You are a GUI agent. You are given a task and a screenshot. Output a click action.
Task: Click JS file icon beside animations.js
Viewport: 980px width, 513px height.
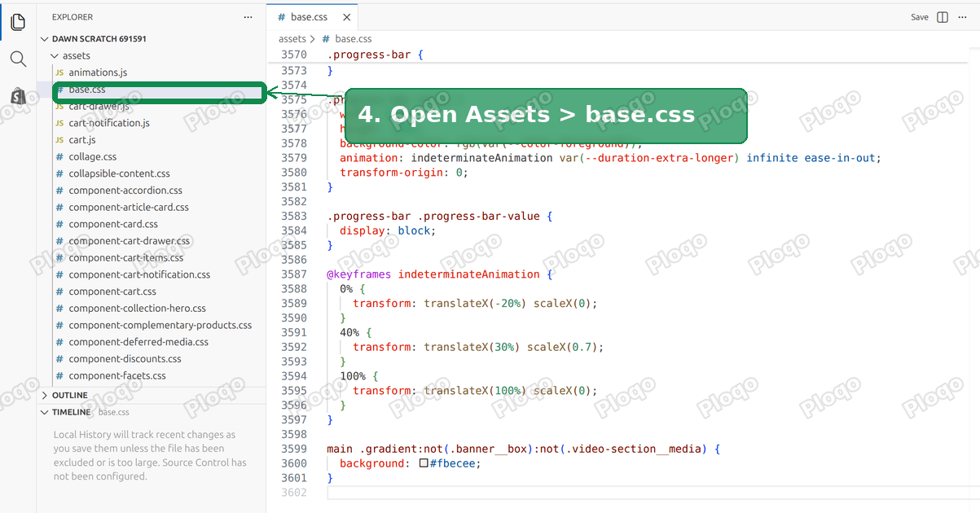pyautogui.click(x=59, y=72)
